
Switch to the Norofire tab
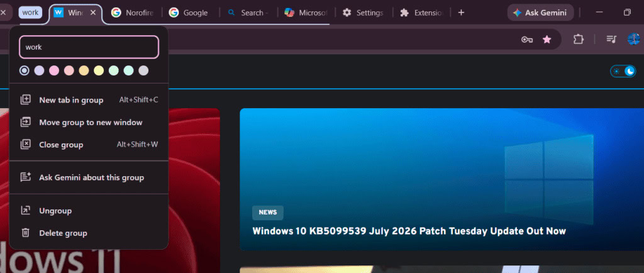click(x=132, y=13)
